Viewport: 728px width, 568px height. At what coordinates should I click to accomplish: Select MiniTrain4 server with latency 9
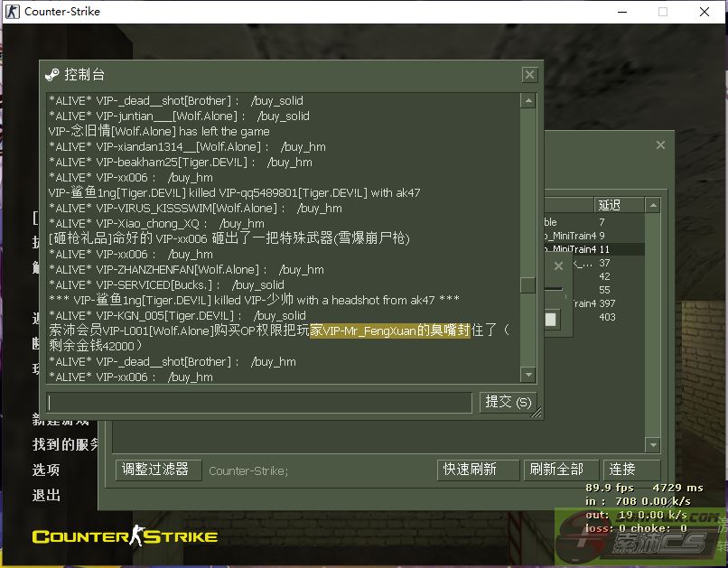593,236
